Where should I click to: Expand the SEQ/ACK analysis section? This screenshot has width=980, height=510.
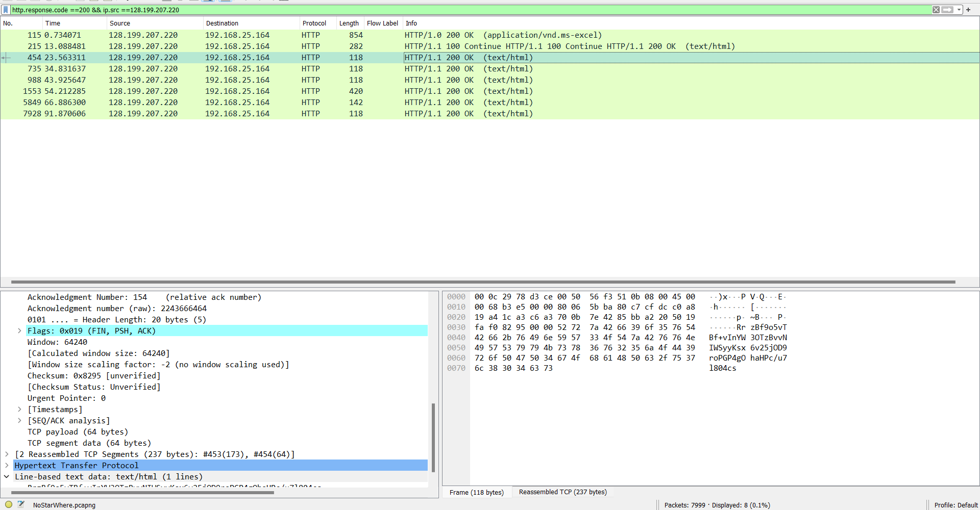(19, 421)
